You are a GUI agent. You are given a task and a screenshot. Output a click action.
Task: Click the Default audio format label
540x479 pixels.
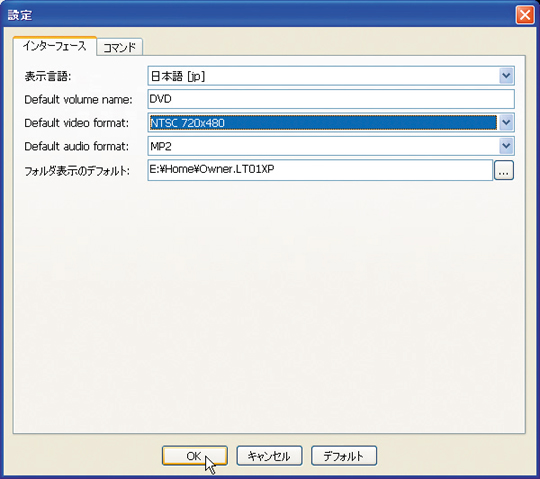[x=76, y=146]
